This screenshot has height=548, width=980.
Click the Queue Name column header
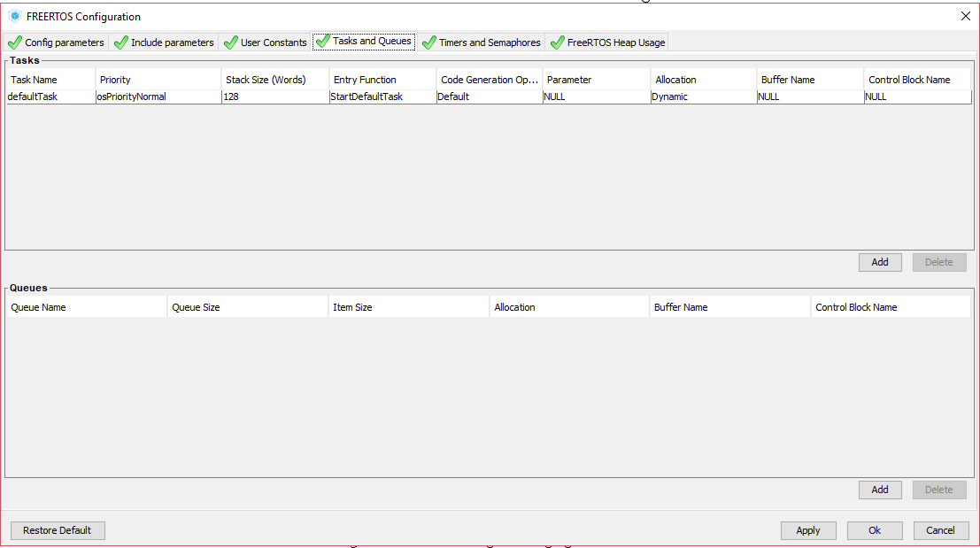(x=86, y=307)
